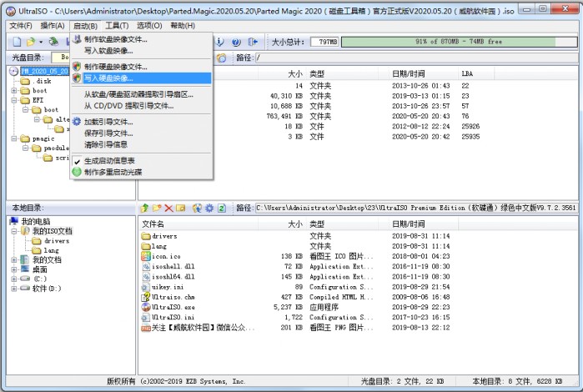
Task: Choose 保存引导文件... menu entry
Action: click(x=141, y=133)
